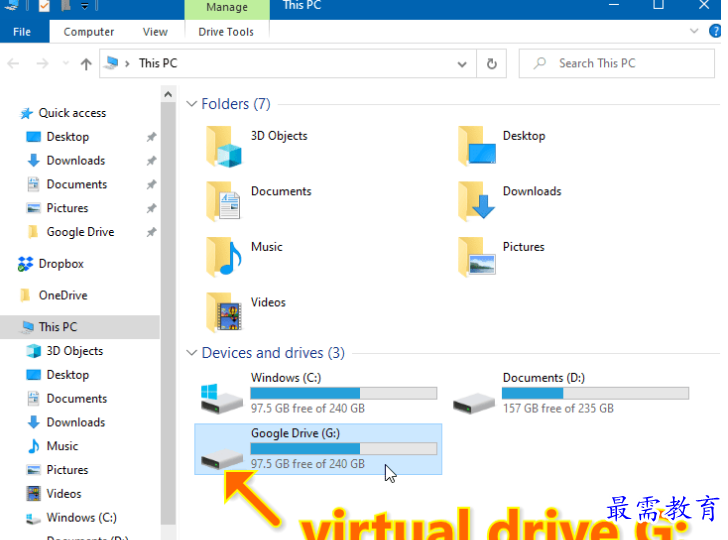The height and width of the screenshot is (540, 728).
Task: Click '97.5 GB free of 240 GB' under Windows (C:)
Action: (308, 409)
